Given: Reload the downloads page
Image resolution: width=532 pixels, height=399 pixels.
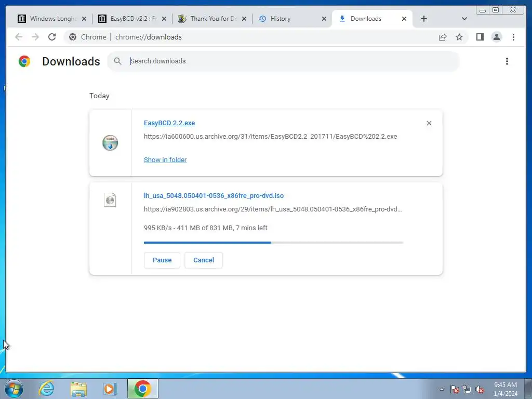Looking at the screenshot, I should 52,37.
